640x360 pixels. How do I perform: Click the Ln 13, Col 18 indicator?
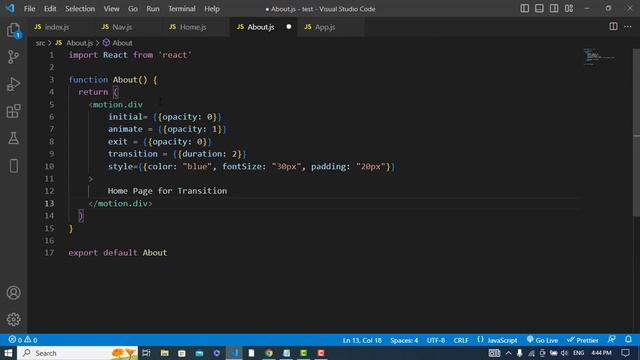tap(362, 340)
